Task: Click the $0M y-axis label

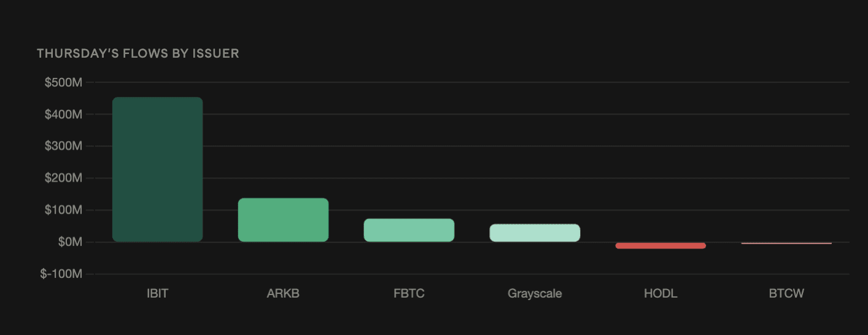Action: (70, 242)
